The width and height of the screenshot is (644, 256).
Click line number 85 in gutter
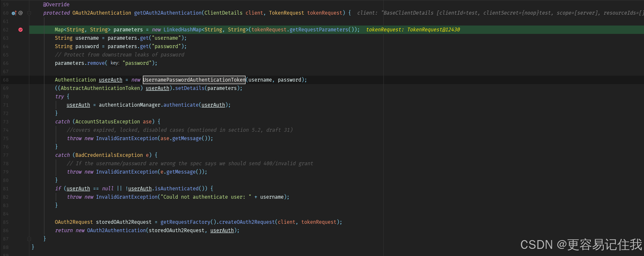tap(5, 222)
